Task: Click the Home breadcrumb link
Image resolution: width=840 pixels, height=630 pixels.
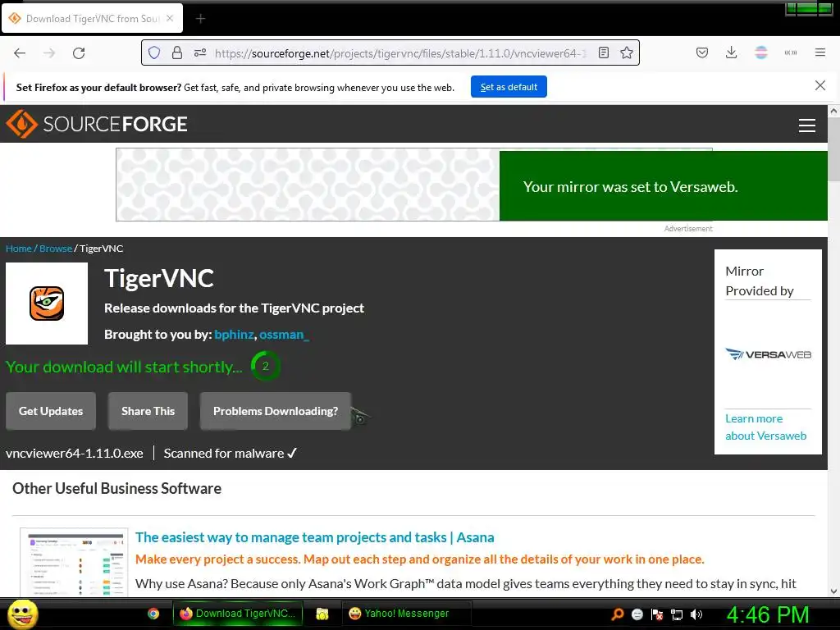Action: coord(19,249)
